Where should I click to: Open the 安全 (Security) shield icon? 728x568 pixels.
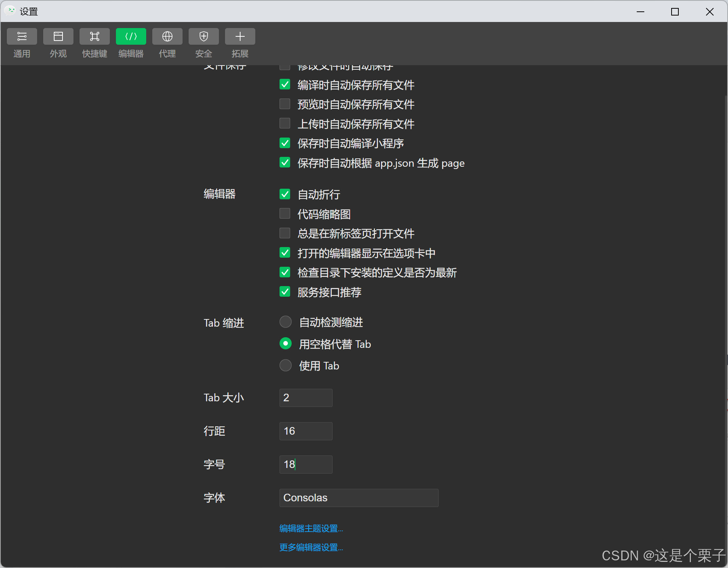[x=203, y=37]
